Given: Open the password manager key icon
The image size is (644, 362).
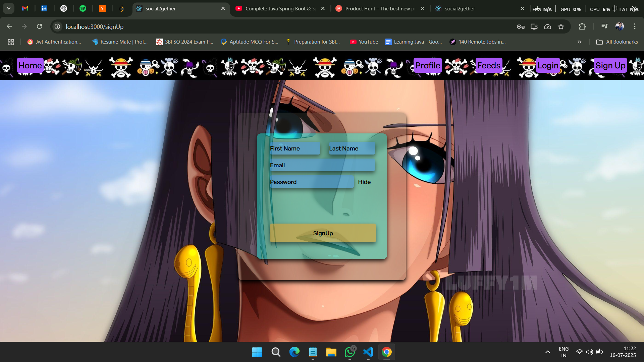Looking at the screenshot, I should 521,26.
